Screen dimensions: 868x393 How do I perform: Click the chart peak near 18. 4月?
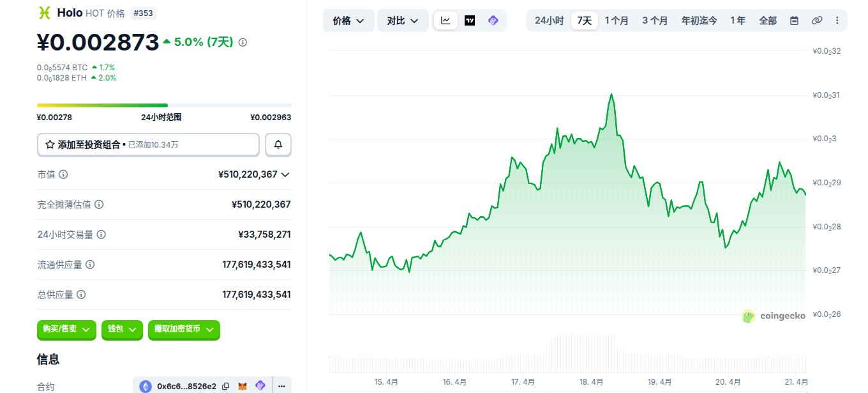tap(611, 95)
